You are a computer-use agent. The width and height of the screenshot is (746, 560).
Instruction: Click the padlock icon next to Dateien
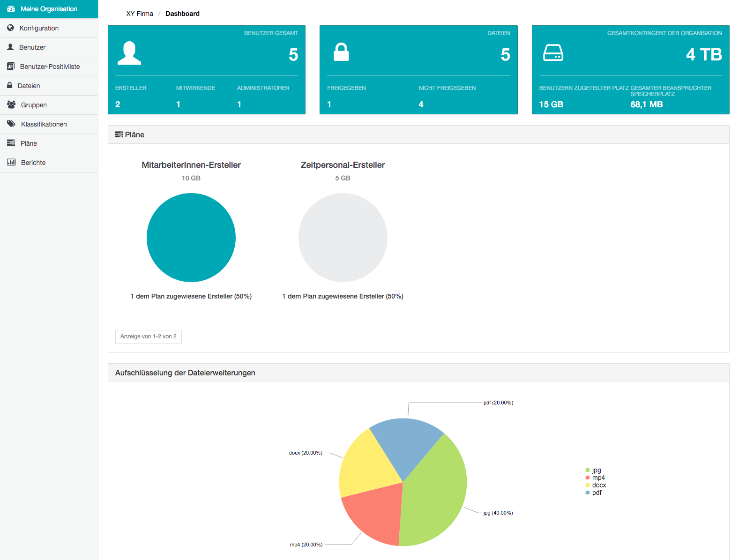(9, 85)
